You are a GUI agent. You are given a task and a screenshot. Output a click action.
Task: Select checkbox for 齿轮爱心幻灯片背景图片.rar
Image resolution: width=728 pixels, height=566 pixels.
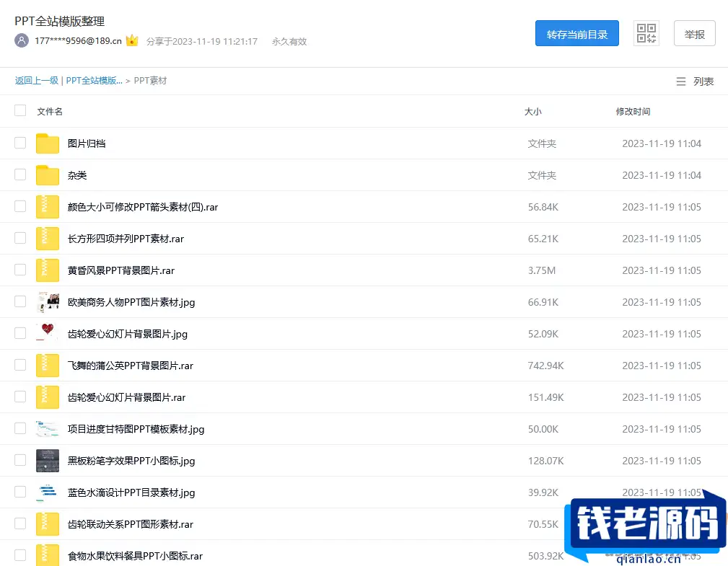coord(20,397)
